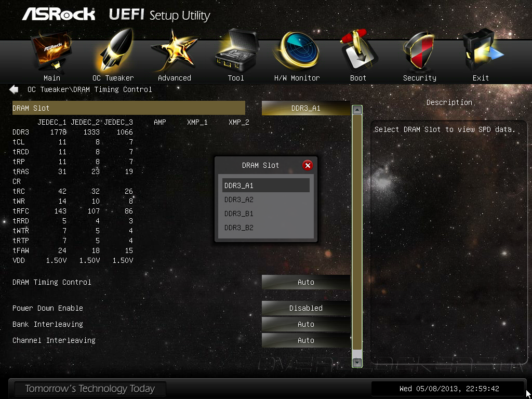Choose DDR3_A1 in DRAM Slot popup

(265, 185)
